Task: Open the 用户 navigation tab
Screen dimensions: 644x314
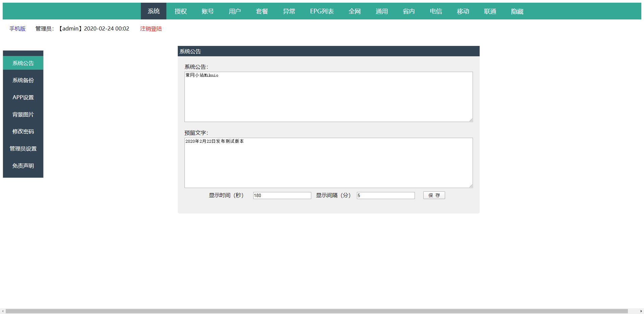Action: [235, 11]
